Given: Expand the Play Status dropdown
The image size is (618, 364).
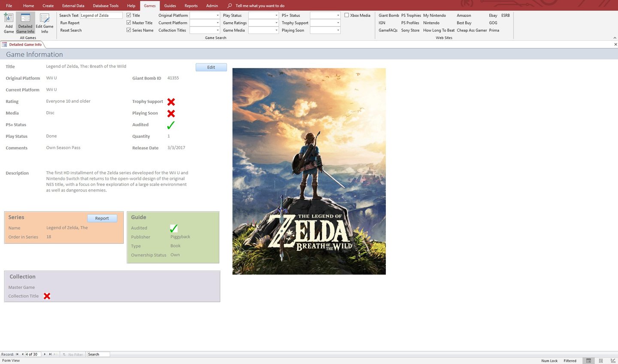Looking at the screenshot, I should click(x=276, y=15).
